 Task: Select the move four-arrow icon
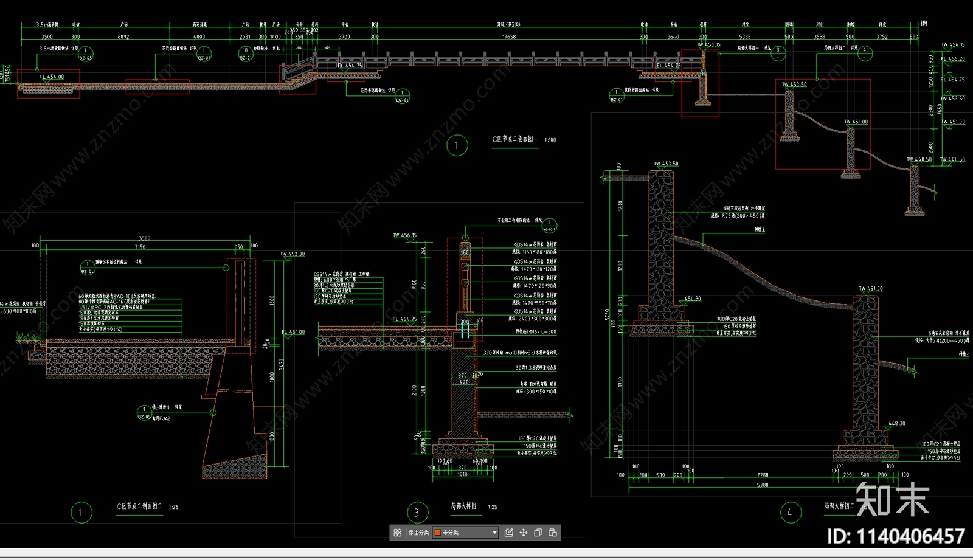pyautogui.click(x=524, y=533)
